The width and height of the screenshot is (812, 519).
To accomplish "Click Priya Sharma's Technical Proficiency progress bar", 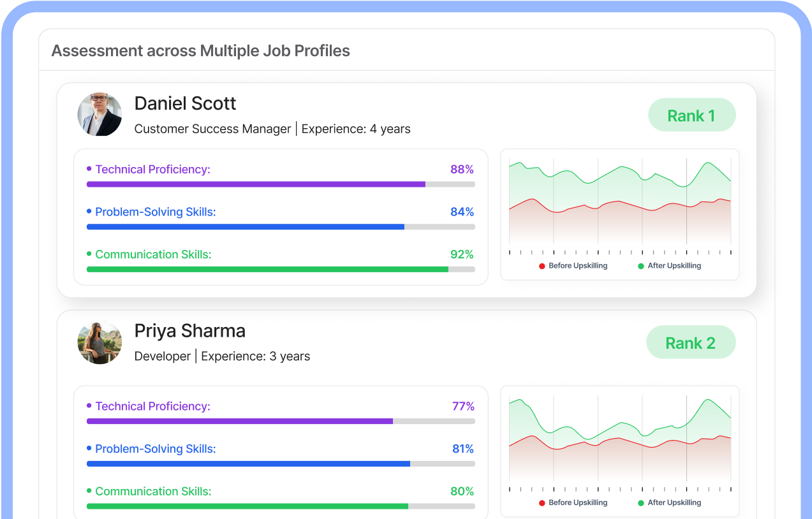I will pos(281,421).
